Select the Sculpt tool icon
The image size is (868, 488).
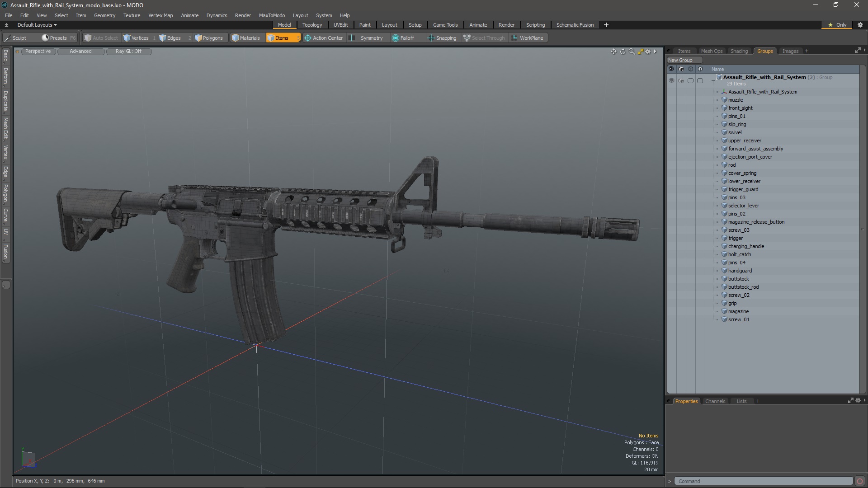point(7,38)
